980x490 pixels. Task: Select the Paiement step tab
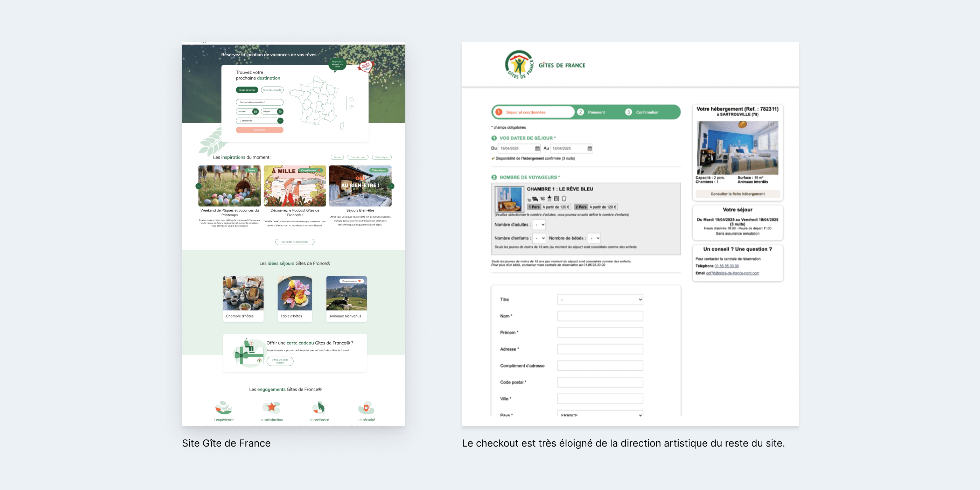pyautogui.click(x=596, y=112)
